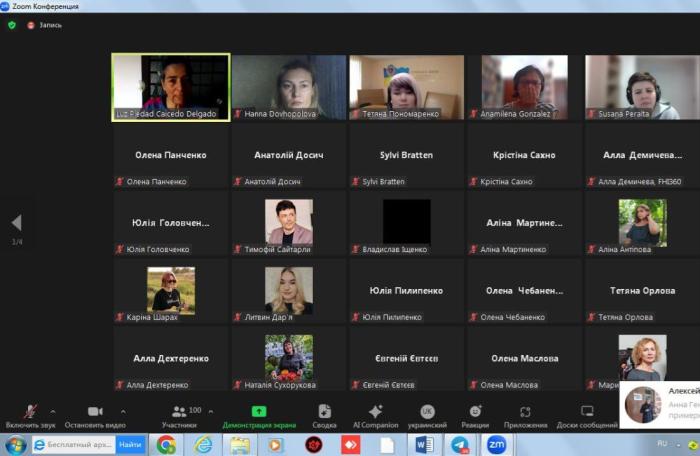
Task: Start Демонстрация экрана screen sharing
Action: pos(259,415)
